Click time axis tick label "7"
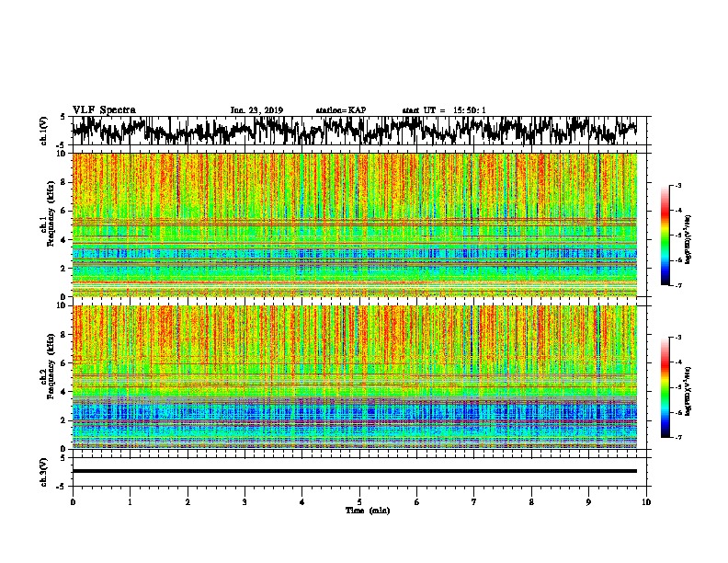 474,502
